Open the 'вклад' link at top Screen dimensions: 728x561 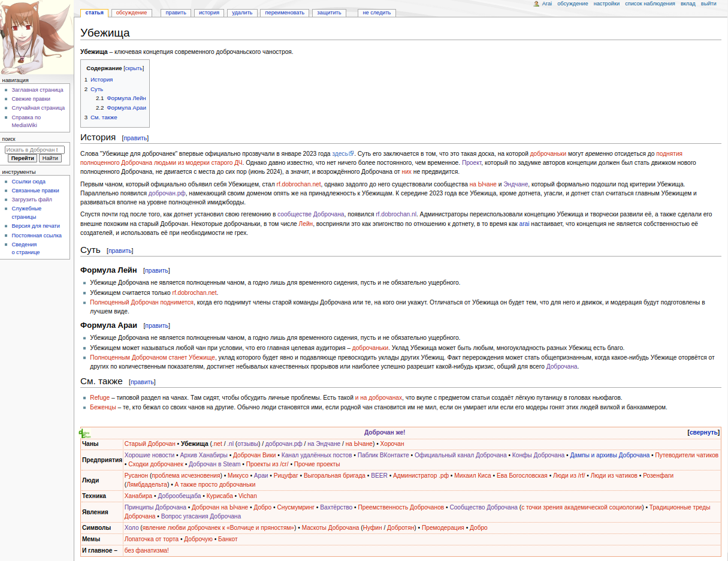tap(688, 4)
